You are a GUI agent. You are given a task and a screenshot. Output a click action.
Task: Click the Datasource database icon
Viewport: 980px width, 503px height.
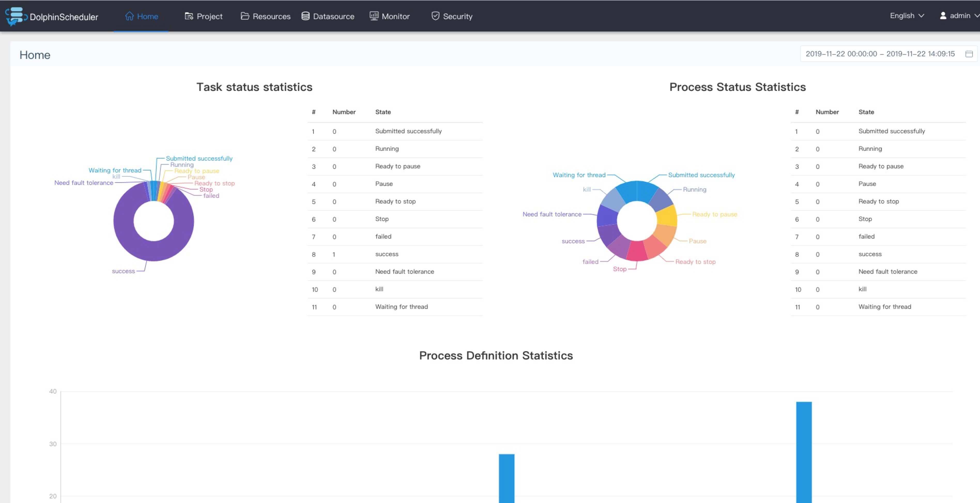click(x=305, y=16)
